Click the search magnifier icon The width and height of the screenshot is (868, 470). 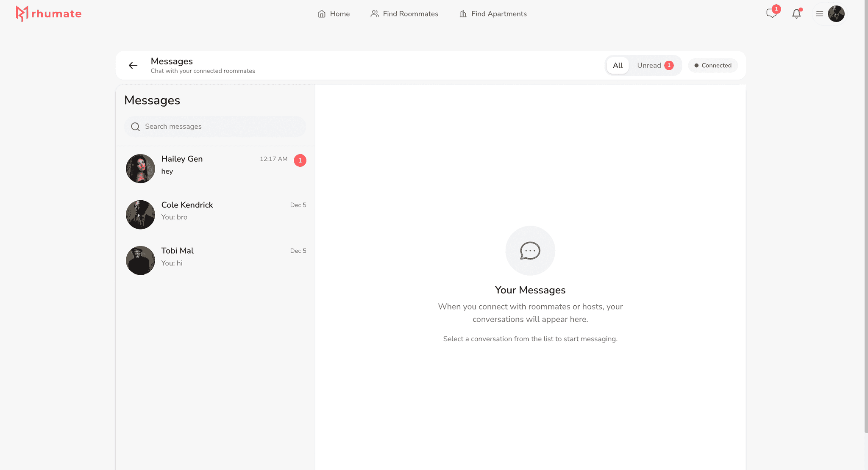pyautogui.click(x=136, y=127)
